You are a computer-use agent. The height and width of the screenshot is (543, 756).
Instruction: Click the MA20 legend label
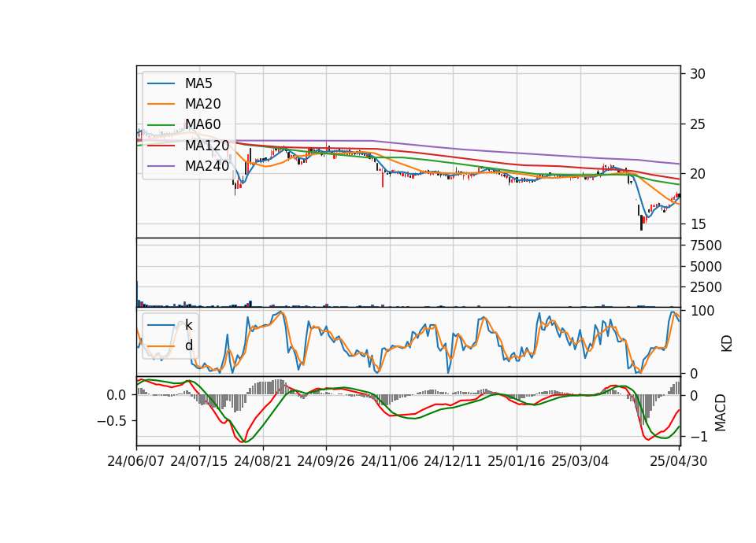[x=202, y=104]
